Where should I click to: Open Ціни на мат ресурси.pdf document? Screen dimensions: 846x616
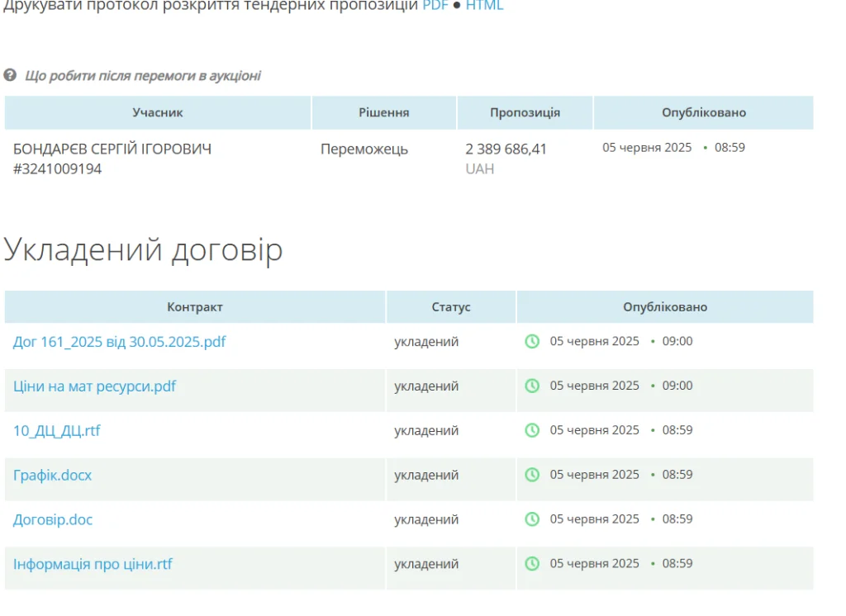click(x=94, y=386)
